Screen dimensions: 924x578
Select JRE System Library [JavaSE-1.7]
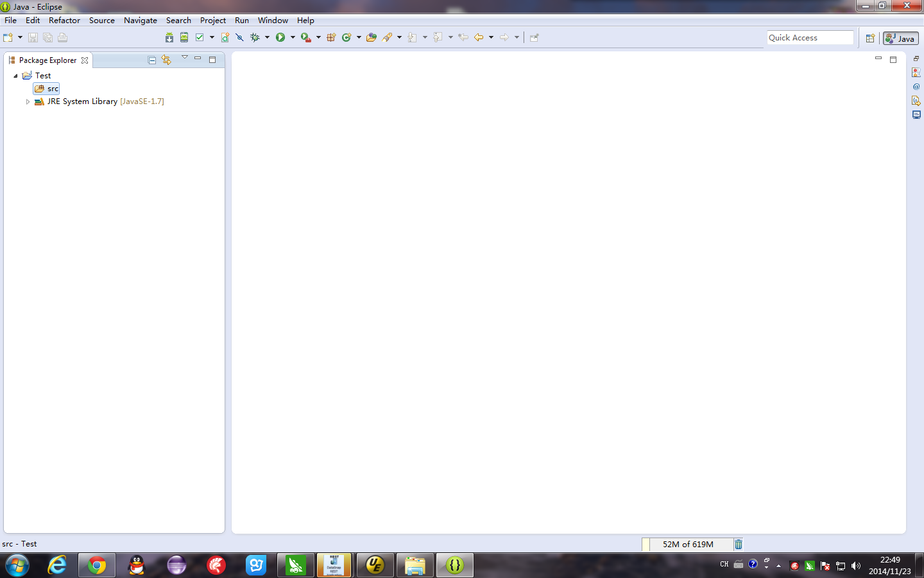tap(100, 101)
